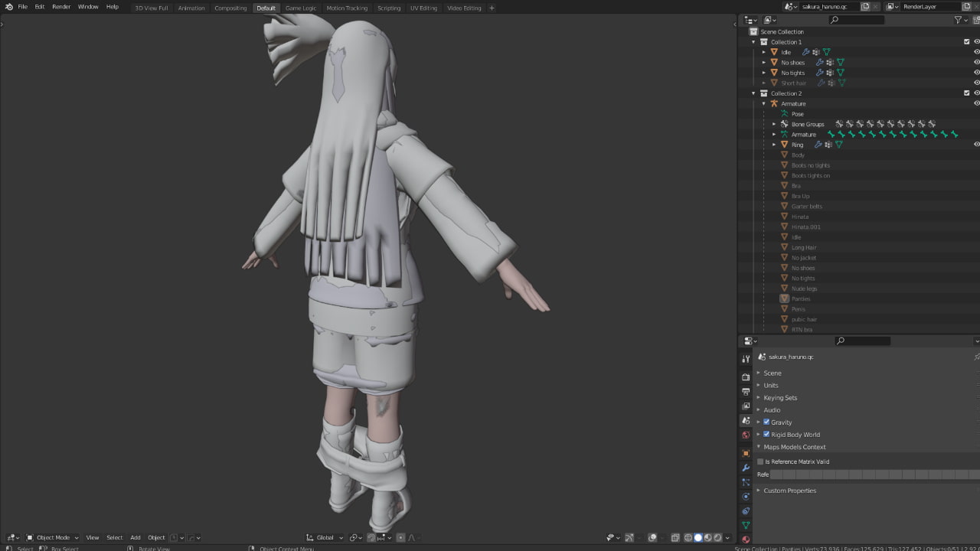Screen dimensions: 980x551
Task: Collapse Collection 1 in outliner
Action: point(753,42)
